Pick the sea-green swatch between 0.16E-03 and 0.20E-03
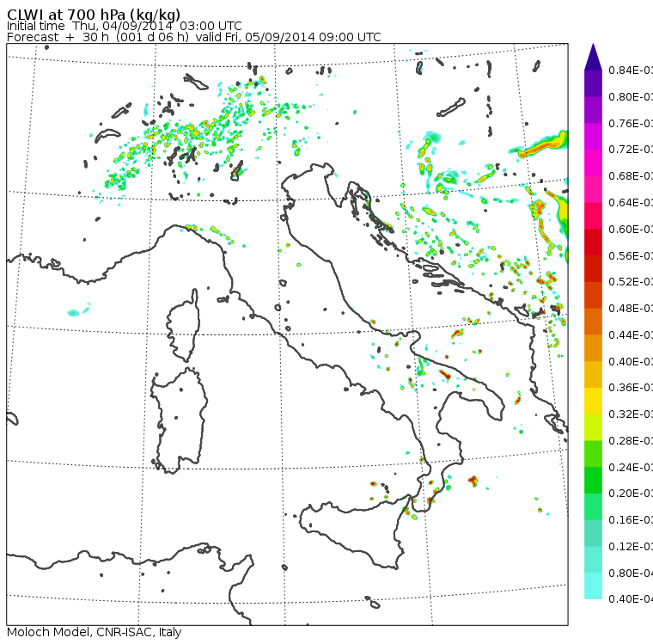 (x=593, y=506)
